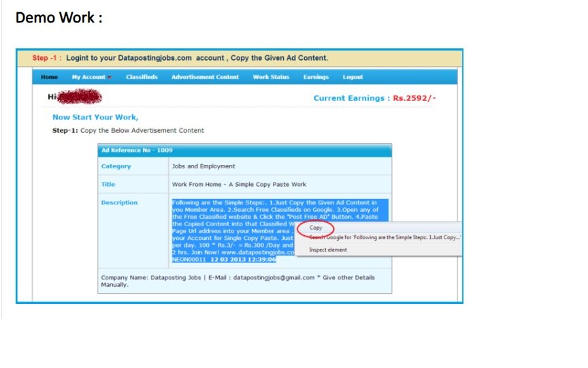
Task: Click the 'Work From Home - A Simple Copy Paste Work' title
Action: tap(239, 185)
